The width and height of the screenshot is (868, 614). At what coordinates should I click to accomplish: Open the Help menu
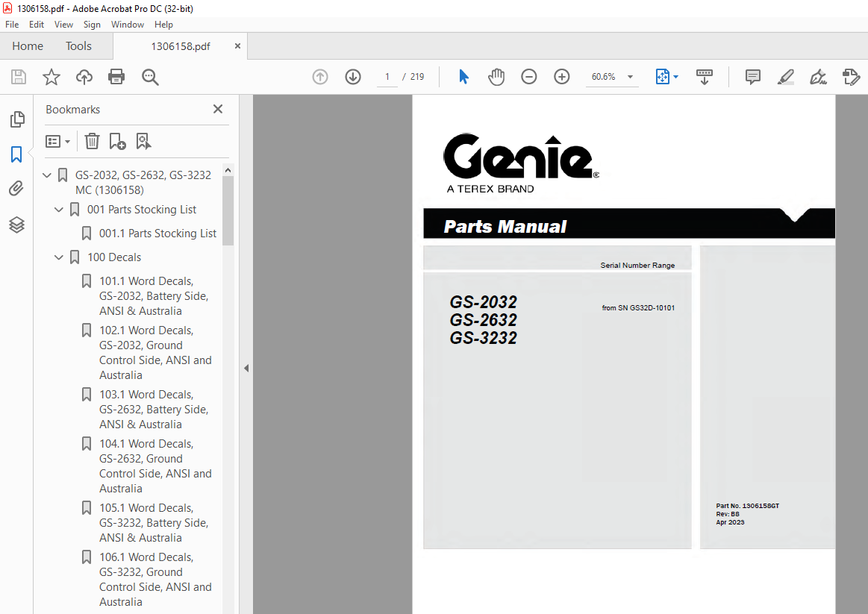coord(163,25)
